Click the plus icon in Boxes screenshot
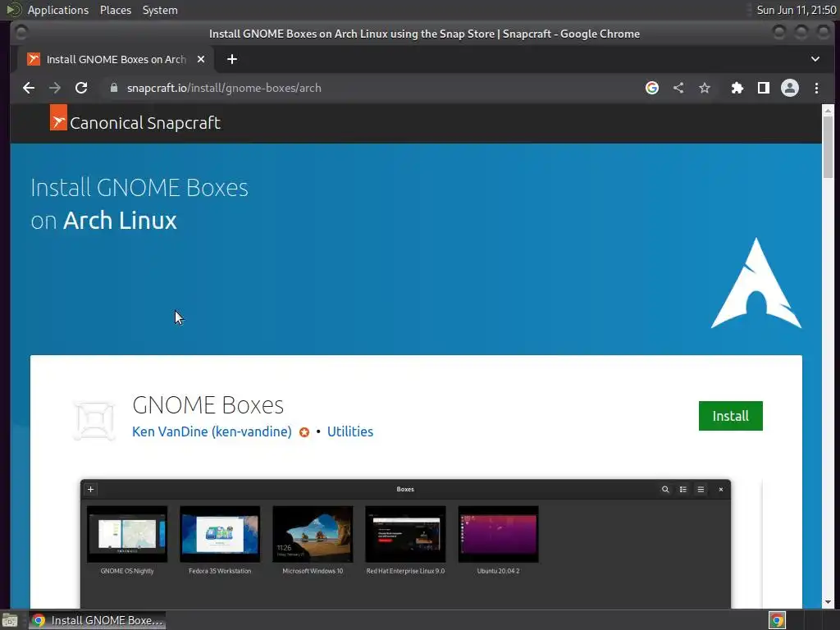The image size is (840, 630). pyautogui.click(x=90, y=489)
